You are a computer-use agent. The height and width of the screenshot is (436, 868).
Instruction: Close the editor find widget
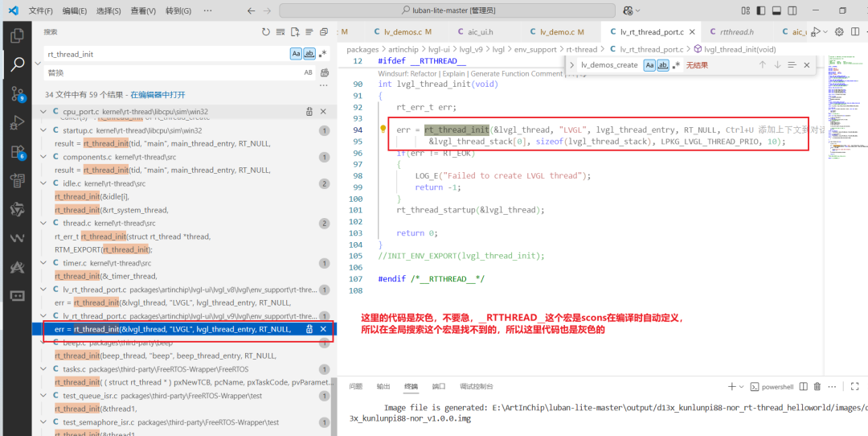pyautogui.click(x=807, y=65)
